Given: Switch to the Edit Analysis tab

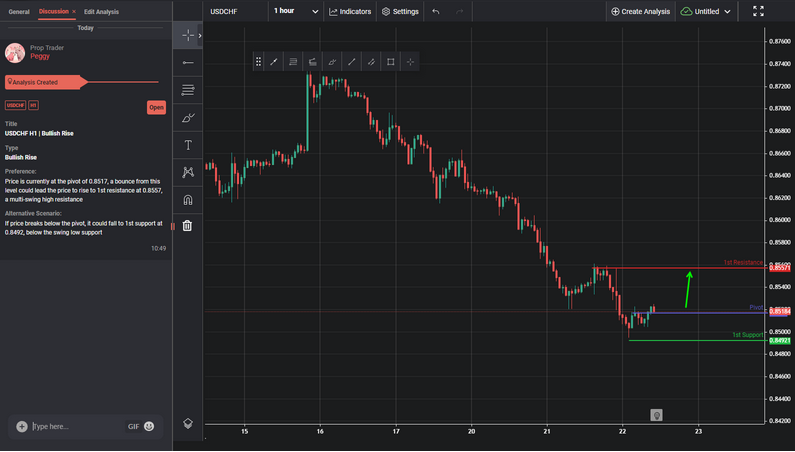Looking at the screenshot, I should point(101,12).
